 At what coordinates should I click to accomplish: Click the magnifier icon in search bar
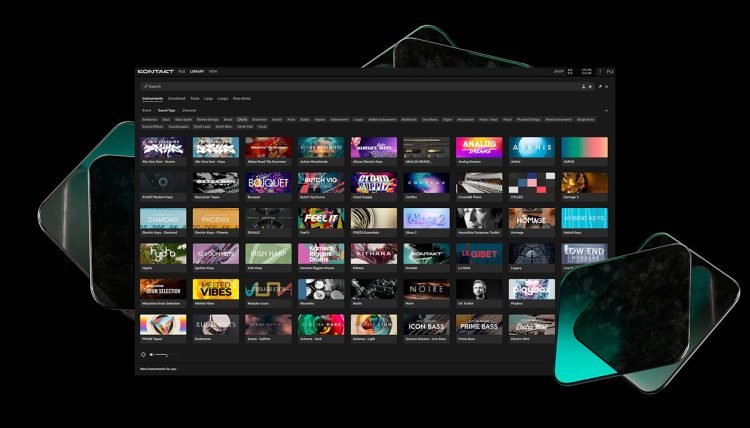click(x=145, y=87)
